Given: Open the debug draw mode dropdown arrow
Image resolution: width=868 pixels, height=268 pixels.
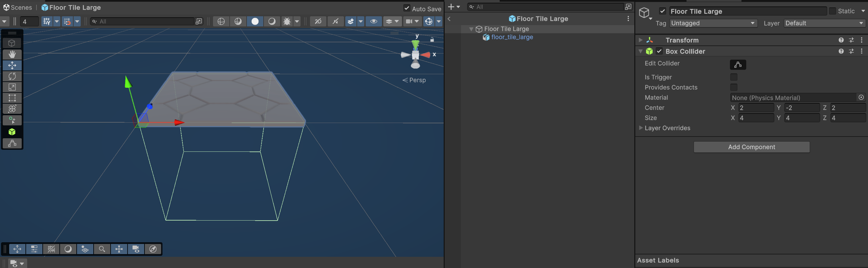Looking at the screenshot, I should click(297, 21).
